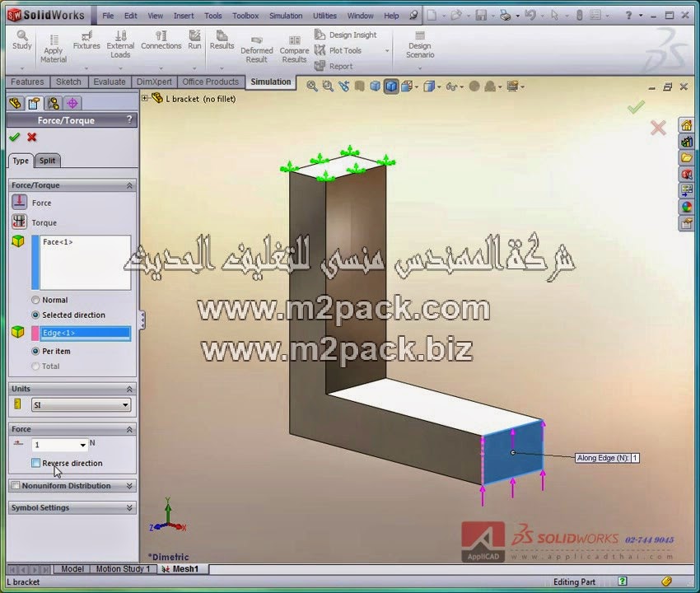
Task: Open the Toolbox menu
Action: (x=245, y=16)
